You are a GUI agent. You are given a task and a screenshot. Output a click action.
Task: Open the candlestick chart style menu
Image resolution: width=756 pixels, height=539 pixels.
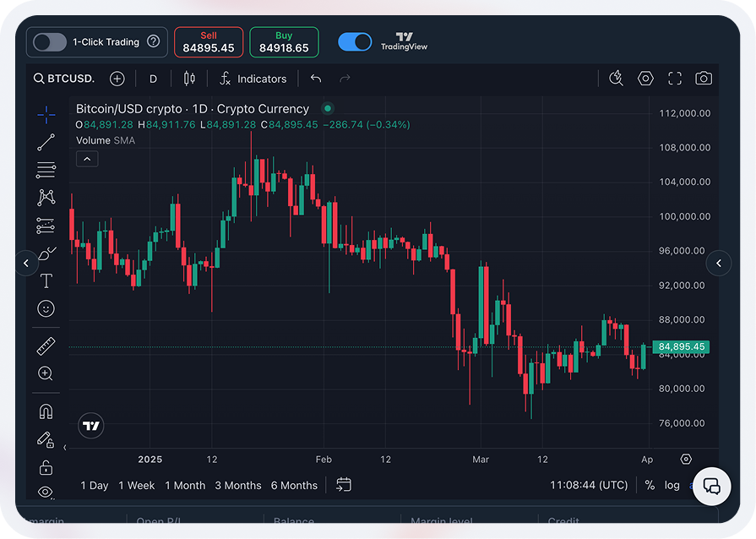click(x=189, y=79)
